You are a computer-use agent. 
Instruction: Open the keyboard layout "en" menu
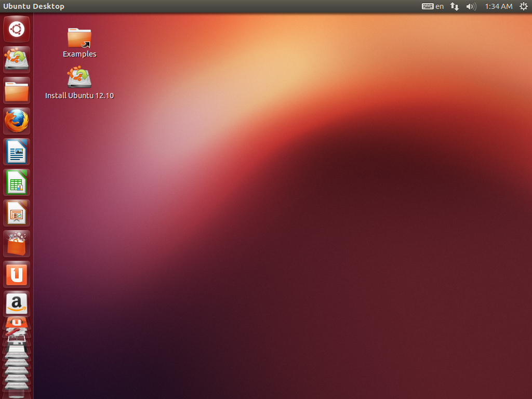coord(432,6)
